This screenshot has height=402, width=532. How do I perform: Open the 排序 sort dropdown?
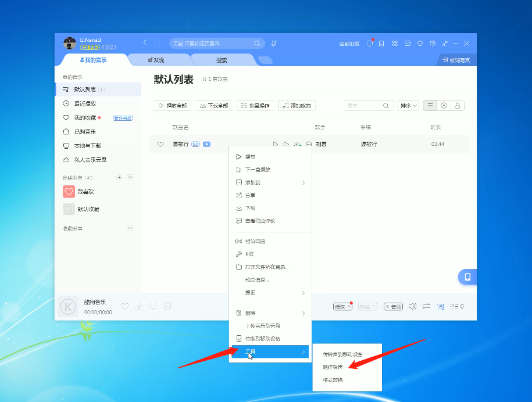408,105
